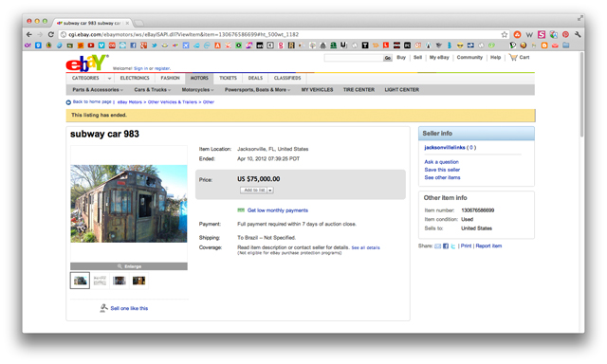The height and width of the screenshot is (364, 607).
Task: Open the Community link
Action: coord(469,57)
